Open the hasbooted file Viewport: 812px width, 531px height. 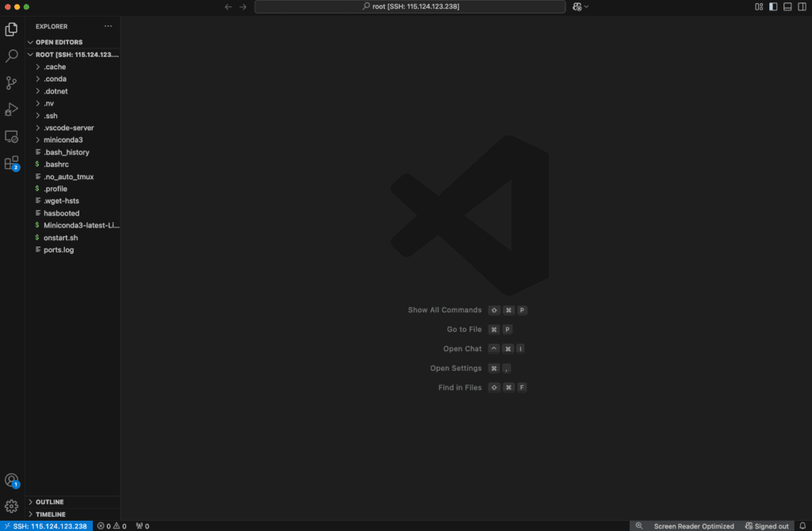73,213
